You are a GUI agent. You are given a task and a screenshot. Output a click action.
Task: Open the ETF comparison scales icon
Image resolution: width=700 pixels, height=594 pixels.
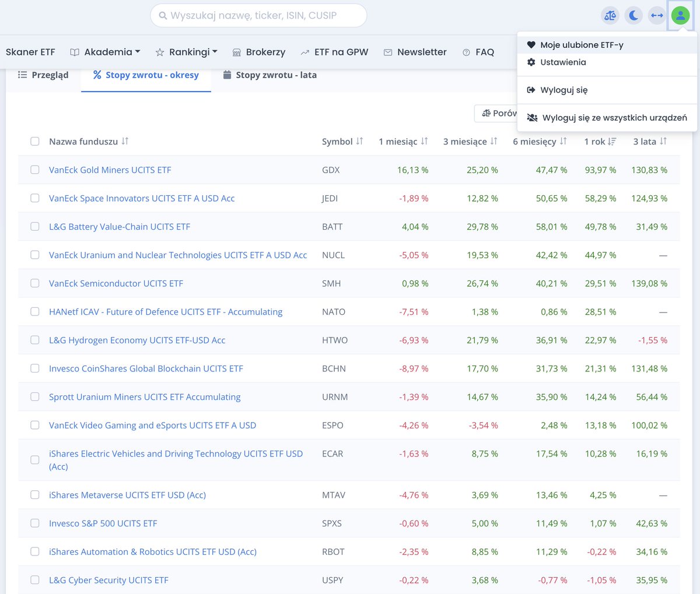pos(610,16)
